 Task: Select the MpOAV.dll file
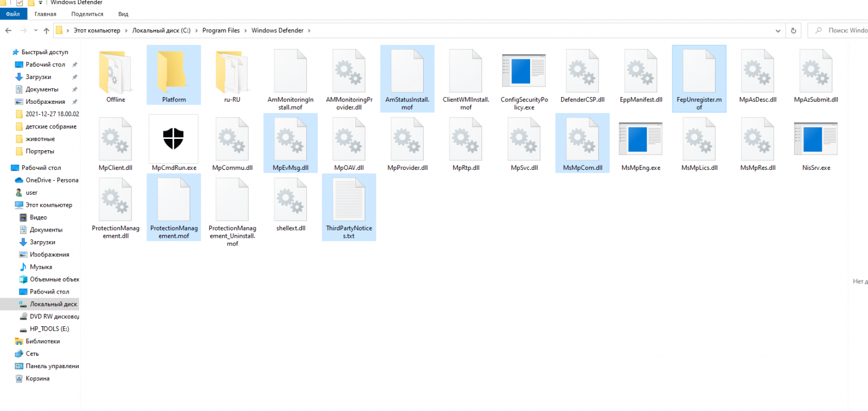pyautogui.click(x=349, y=143)
